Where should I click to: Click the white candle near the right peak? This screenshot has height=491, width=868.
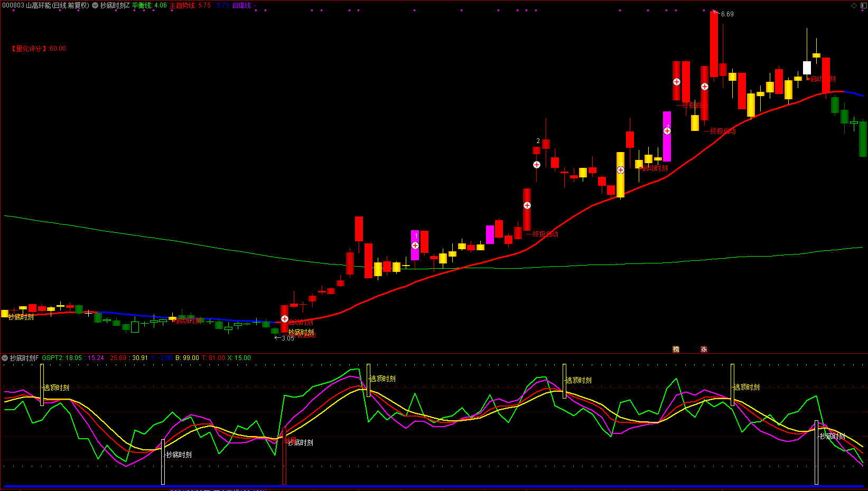(x=807, y=68)
